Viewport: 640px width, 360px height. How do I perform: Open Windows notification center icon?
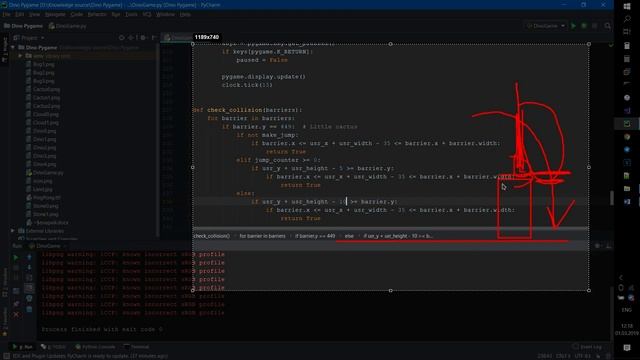pyautogui.click(x=627, y=347)
